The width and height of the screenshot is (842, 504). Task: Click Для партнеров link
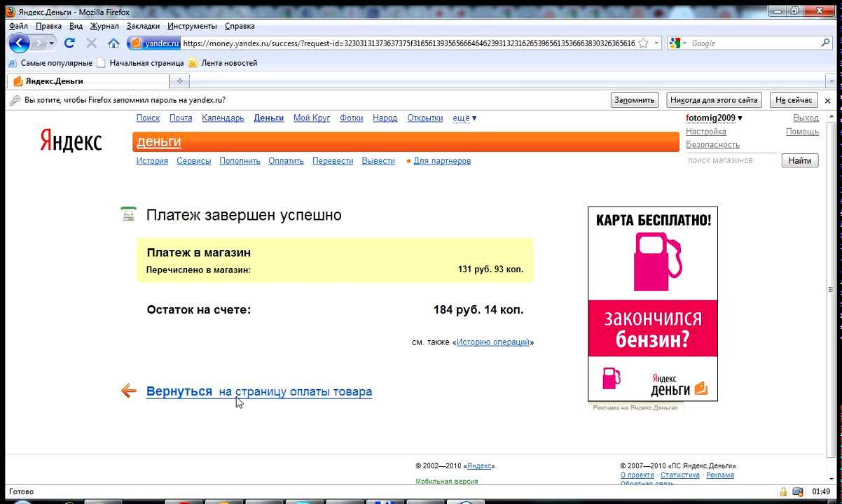coord(442,161)
